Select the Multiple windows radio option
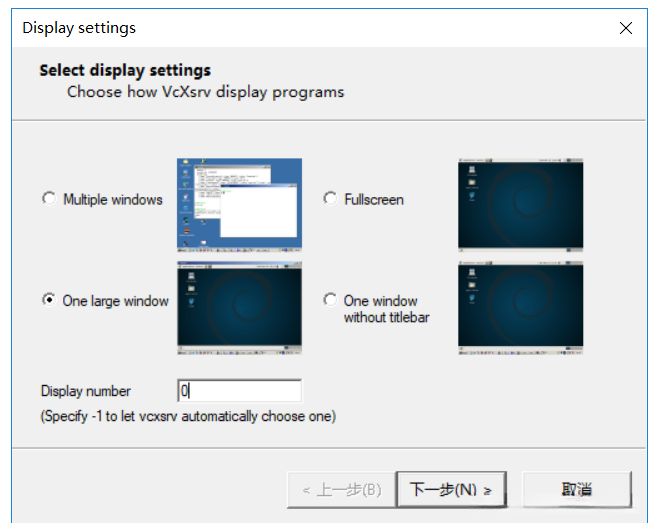The image size is (654, 523). click(x=49, y=199)
